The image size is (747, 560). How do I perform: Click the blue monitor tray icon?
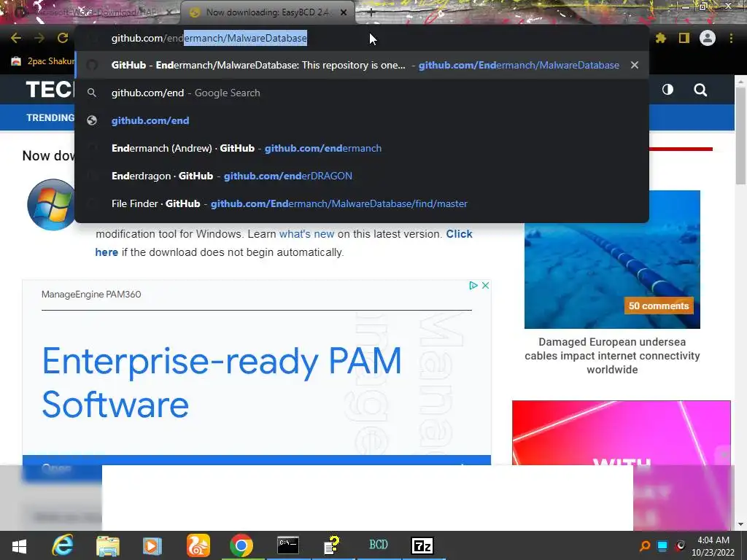pos(662,545)
